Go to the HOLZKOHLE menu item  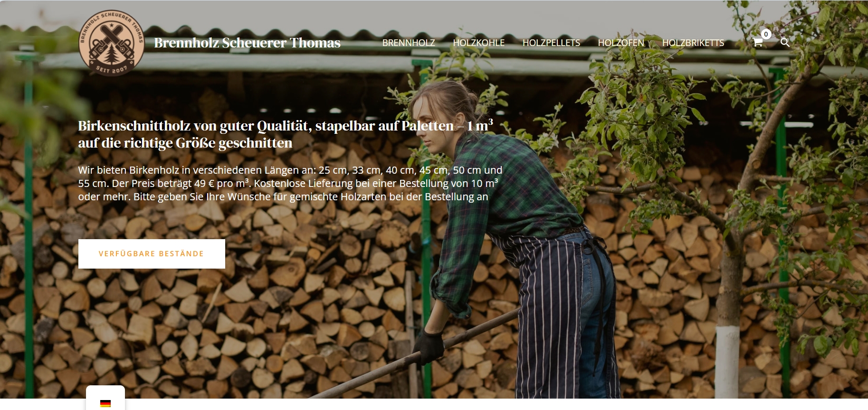coord(479,43)
